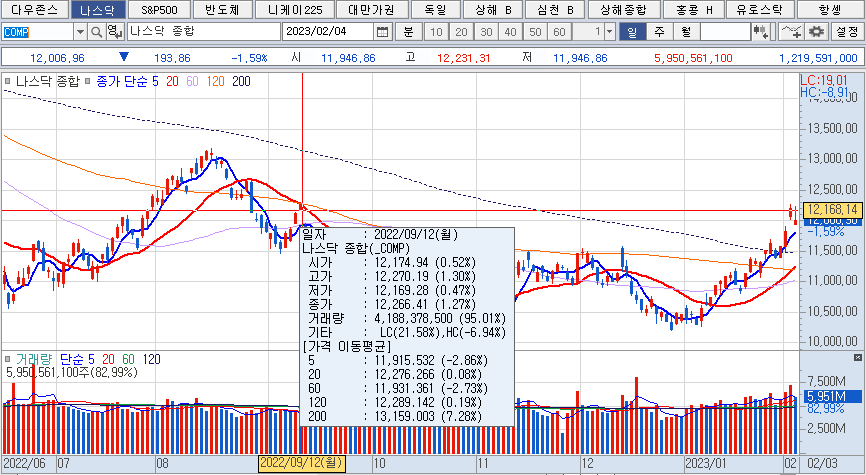This screenshot has height=475, width=866.
Task: Switch to the 항셍 tab
Action: click(x=829, y=9)
